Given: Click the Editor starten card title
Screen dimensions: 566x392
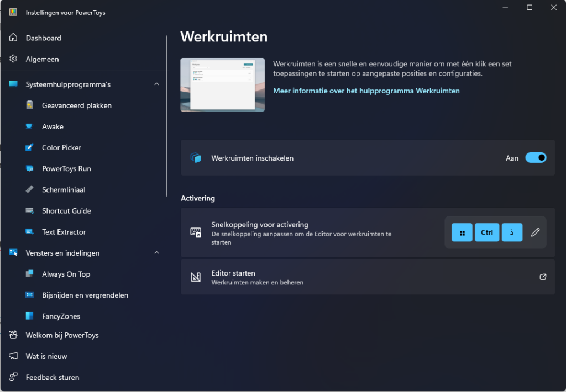Looking at the screenshot, I should pos(233,273).
